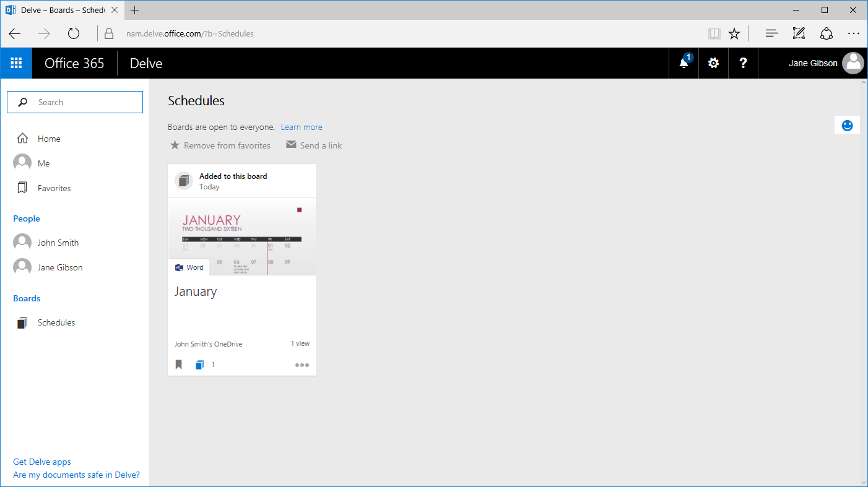Click the Boards heading in the sidebar
This screenshot has height=487, width=868.
point(27,298)
